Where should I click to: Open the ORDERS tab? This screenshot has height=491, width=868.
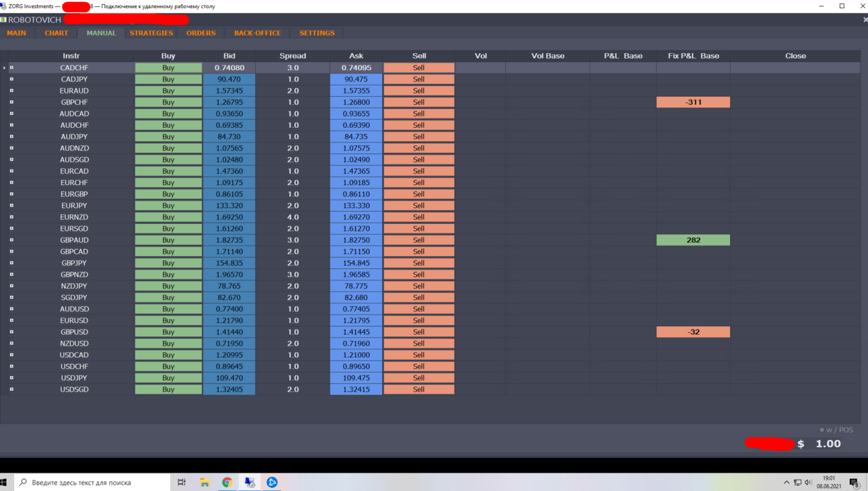(x=201, y=33)
